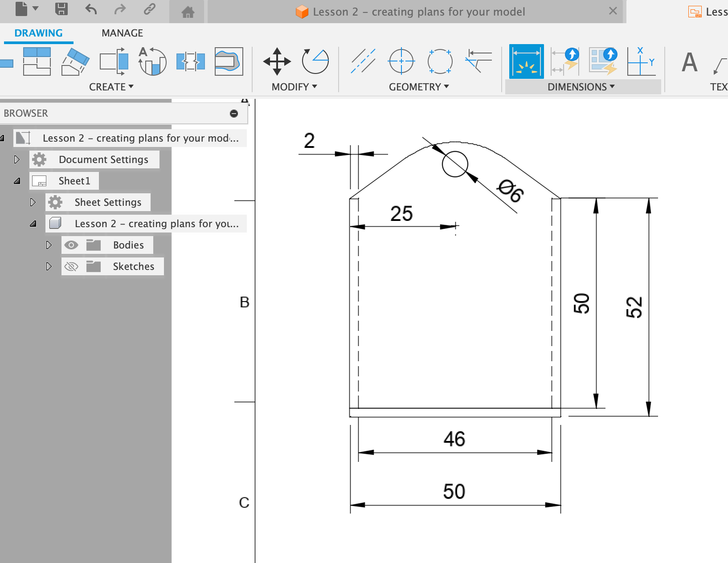The width and height of the screenshot is (728, 563).
Task: Switch to the DRAWING tab
Action: click(38, 33)
